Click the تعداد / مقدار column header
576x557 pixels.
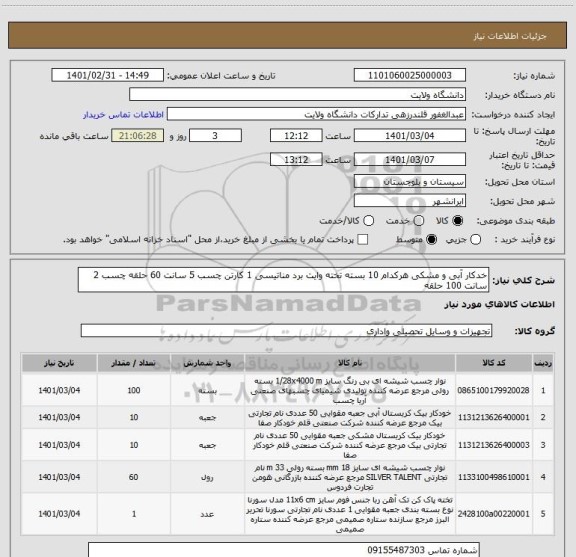tap(134, 363)
